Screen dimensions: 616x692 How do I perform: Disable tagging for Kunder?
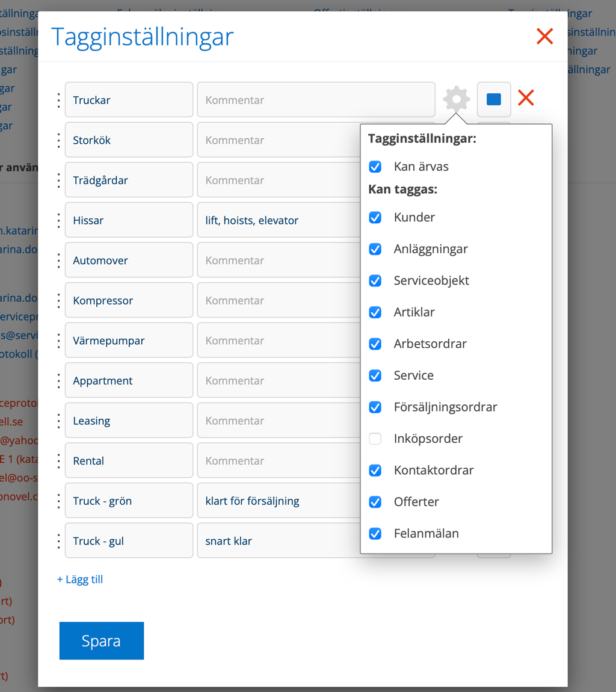375,217
